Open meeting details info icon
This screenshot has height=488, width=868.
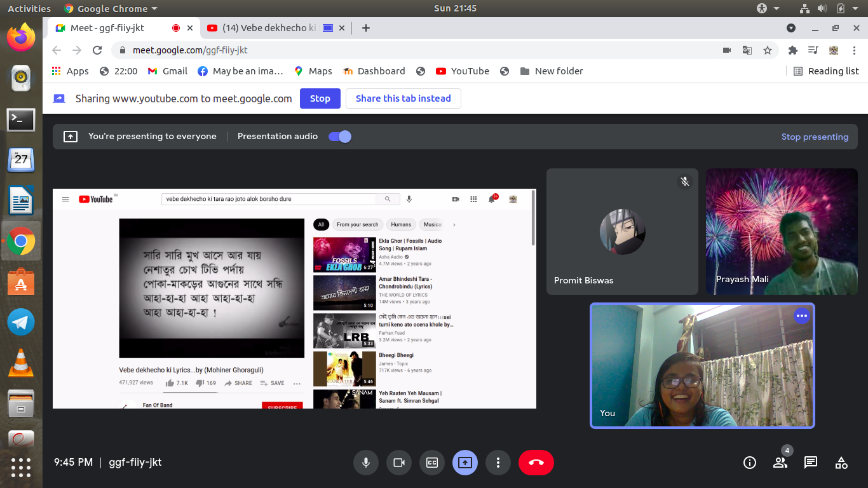[x=750, y=463]
